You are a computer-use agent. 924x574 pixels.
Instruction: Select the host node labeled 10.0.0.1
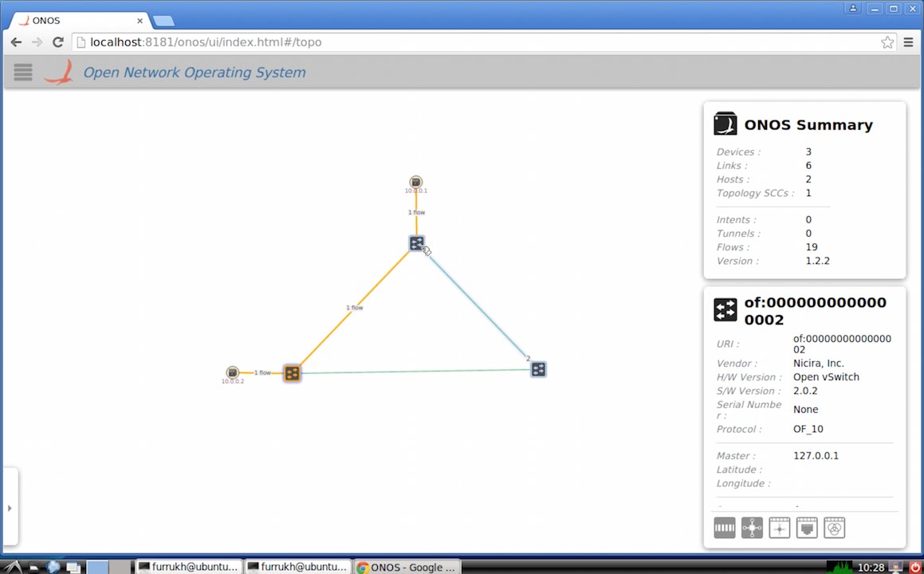coord(416,182)
